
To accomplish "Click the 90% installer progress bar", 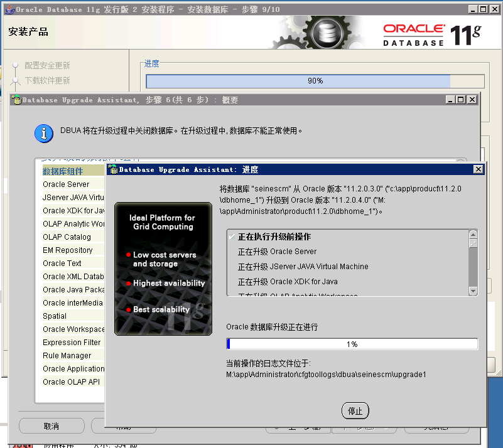I will tap(315, 81).
